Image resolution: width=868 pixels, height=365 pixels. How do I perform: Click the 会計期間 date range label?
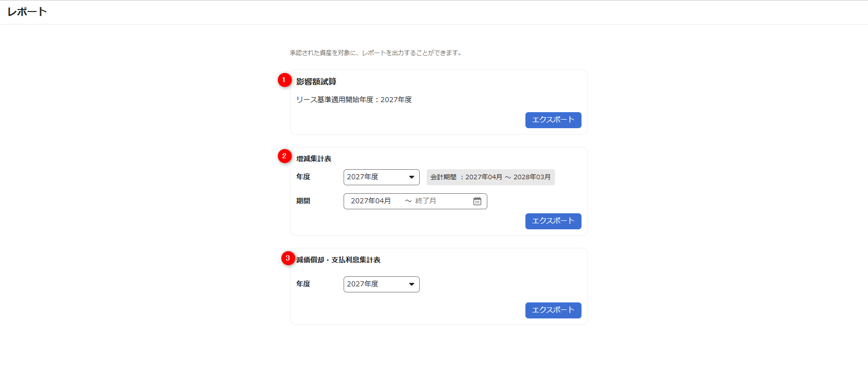pos(490,177)
